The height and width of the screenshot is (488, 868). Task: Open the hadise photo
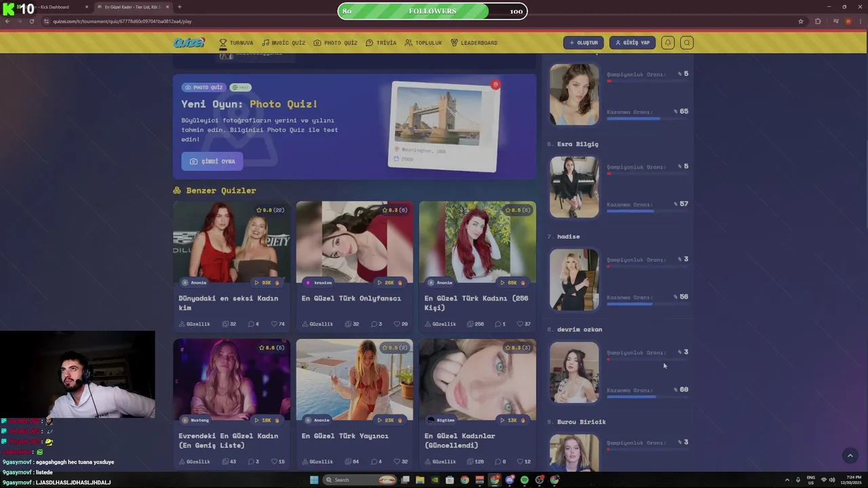pyautogui.click(x=574, y=280)
